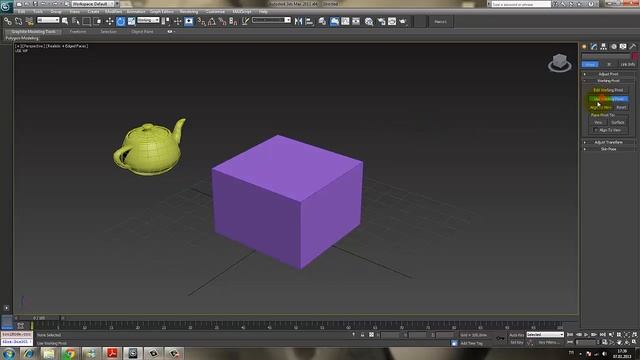Screen dimensions: 640x360
Task: Open the Schematic View icon
Action: [356, 21]
